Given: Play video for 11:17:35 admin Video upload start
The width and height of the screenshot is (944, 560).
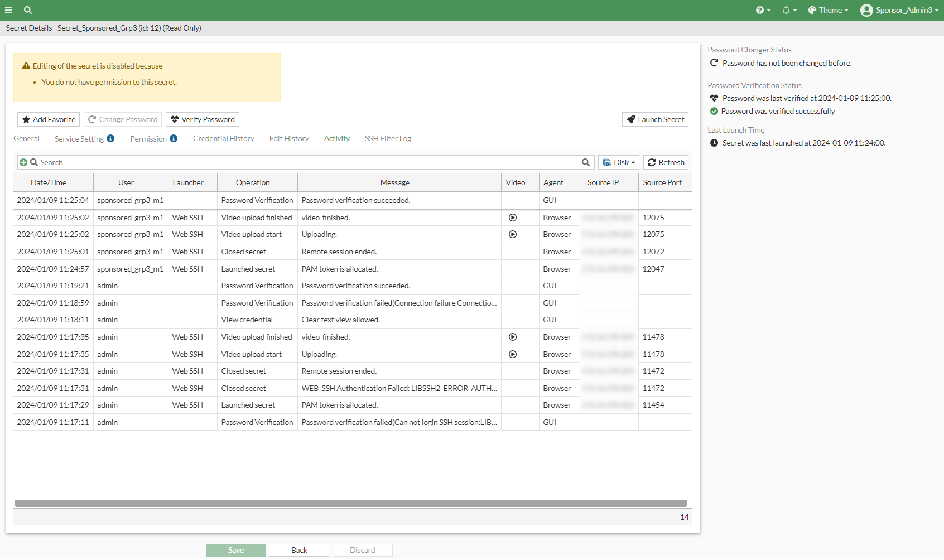Looking at the screenshot, I should pos(513,354).
